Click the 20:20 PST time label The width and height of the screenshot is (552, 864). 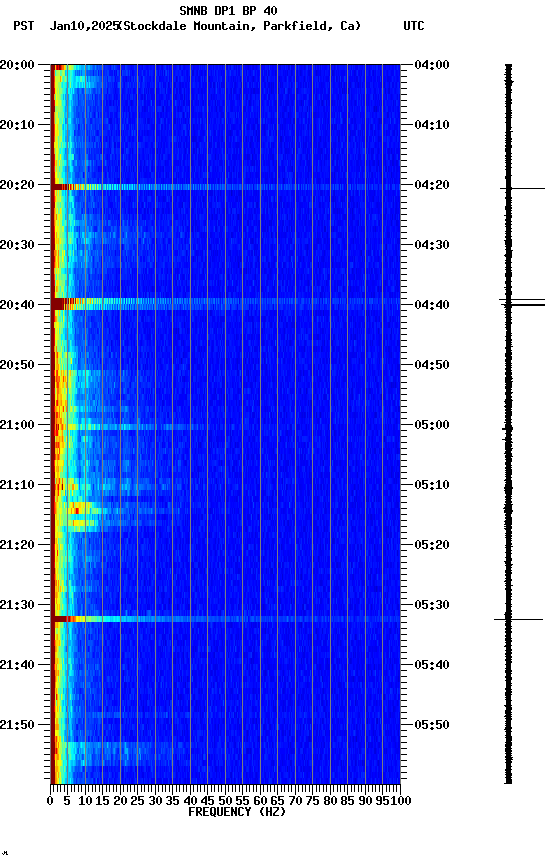tap(17, 185)
